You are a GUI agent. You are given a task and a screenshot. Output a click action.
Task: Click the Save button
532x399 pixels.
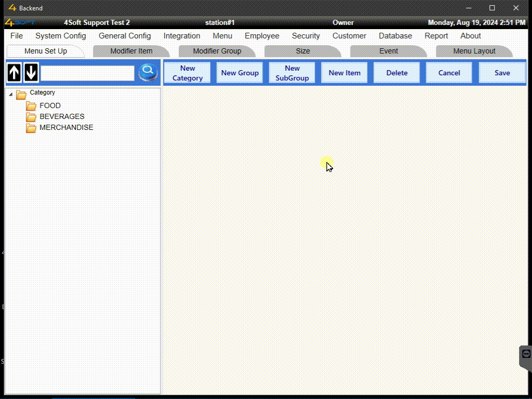point(502,73)
